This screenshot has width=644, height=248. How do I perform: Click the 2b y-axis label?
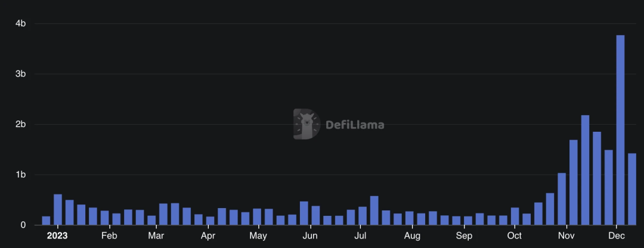[20, 124]
